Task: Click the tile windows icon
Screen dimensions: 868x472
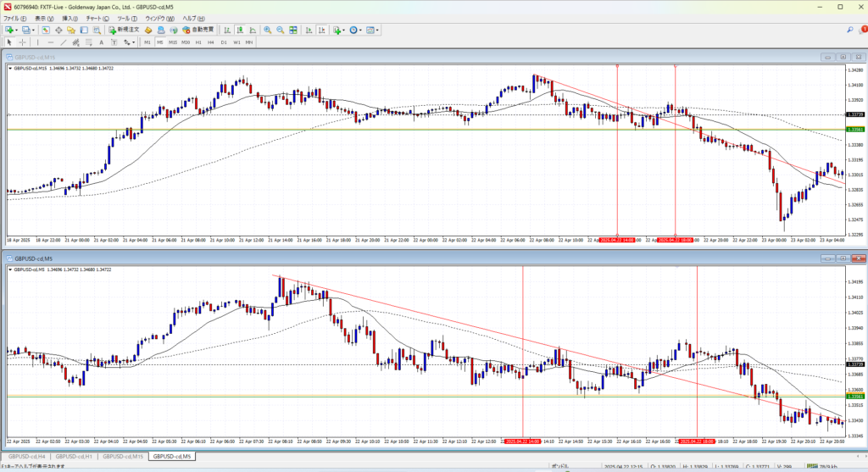Action: pyautogui.click(x=293, y=30)
